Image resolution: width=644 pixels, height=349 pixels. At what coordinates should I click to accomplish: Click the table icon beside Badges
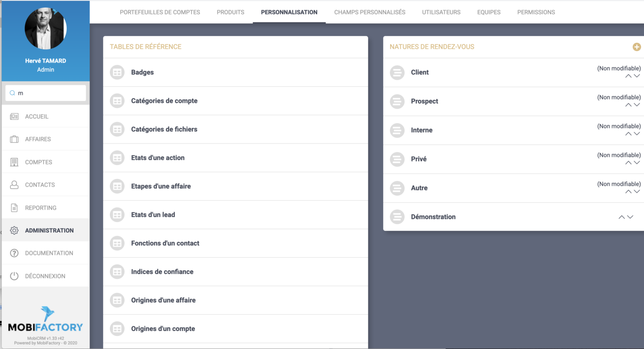117,72
